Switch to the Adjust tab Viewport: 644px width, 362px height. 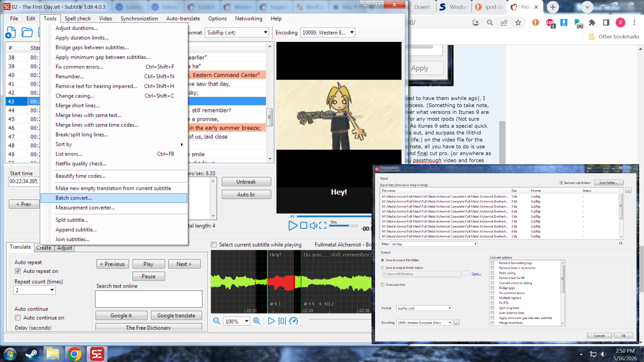[x=65, y=248]
